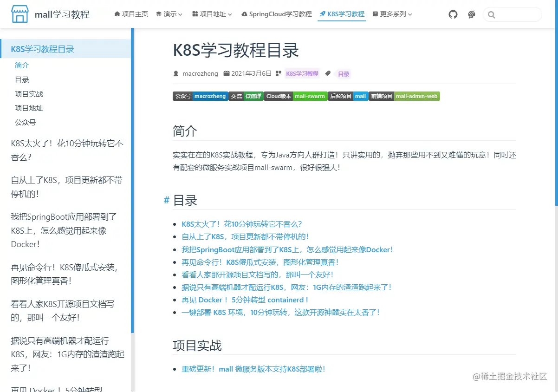Open the GitHub repository icon
The height and width of the screenshot is (392, 558).
click(453, 14)
